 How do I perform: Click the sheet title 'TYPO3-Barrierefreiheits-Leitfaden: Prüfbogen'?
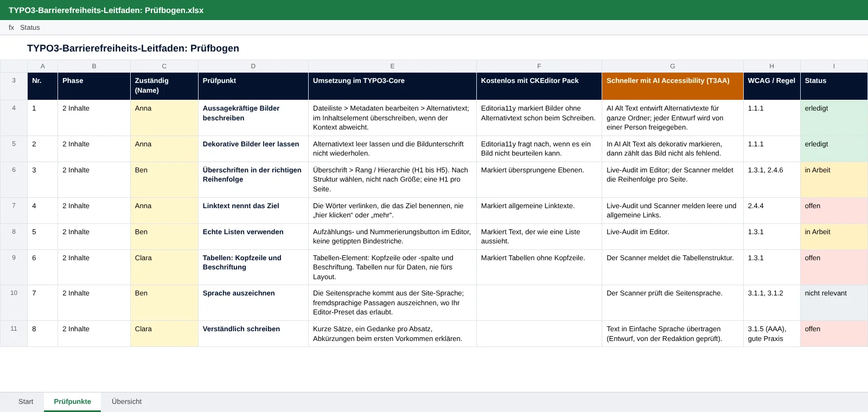pos(133,48)
